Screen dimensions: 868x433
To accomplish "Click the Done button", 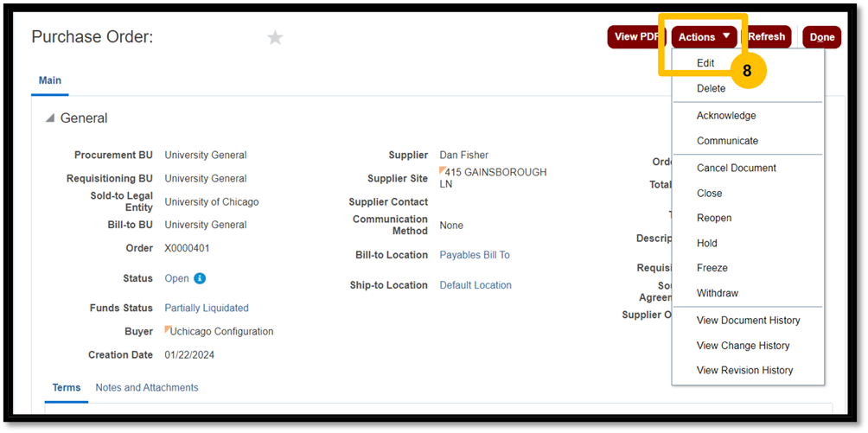I will [x=822, y=37].
